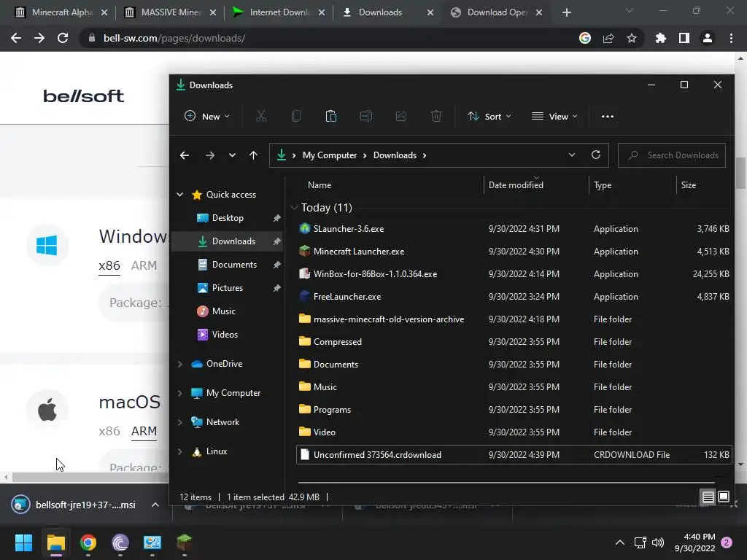The image size is (747, 560).
Task: Switch to Downloads browser tab
Action: tap(388, 12)
